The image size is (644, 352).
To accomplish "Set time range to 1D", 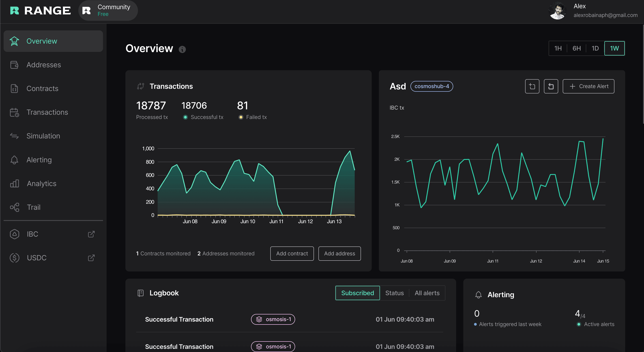I will (595, 49).
